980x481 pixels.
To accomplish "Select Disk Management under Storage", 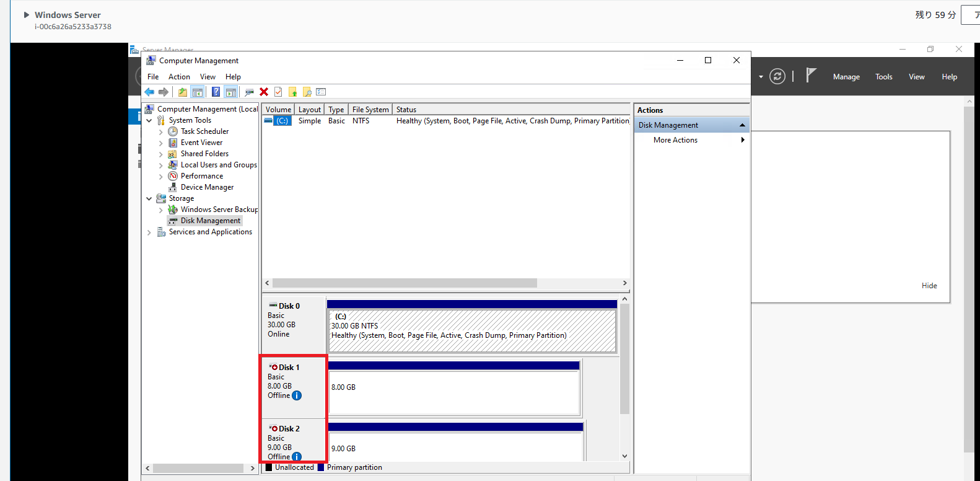I will tap(211, 221).
